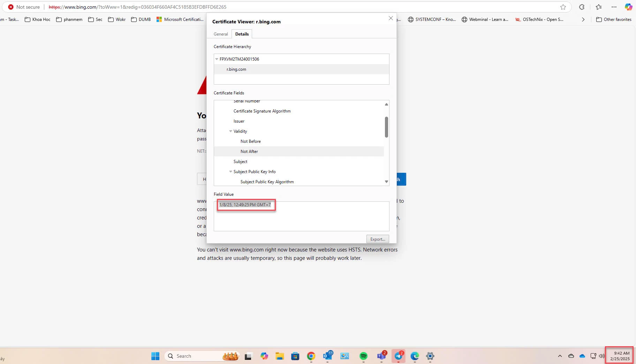Screen dimensions: 636x364
Task: Show hidden tray icons chevron
Action: (560, 356)
